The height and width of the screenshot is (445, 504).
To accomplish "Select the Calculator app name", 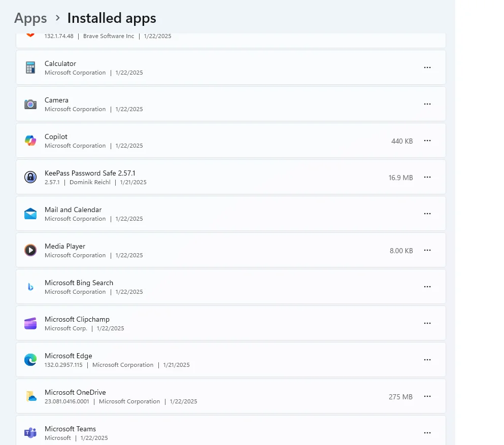I will click(60, 63).
